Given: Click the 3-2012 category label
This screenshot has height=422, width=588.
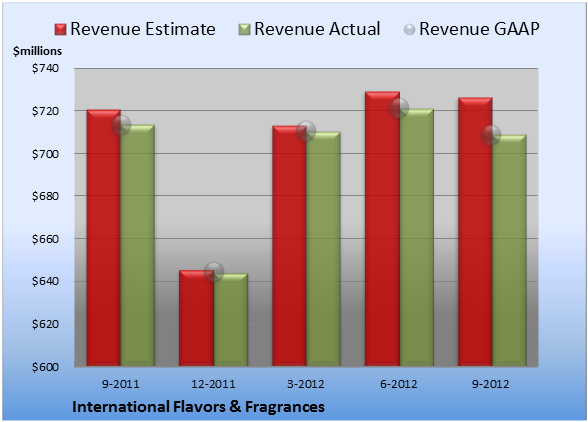Looking at the screenshot, I should tap(306, 384).
